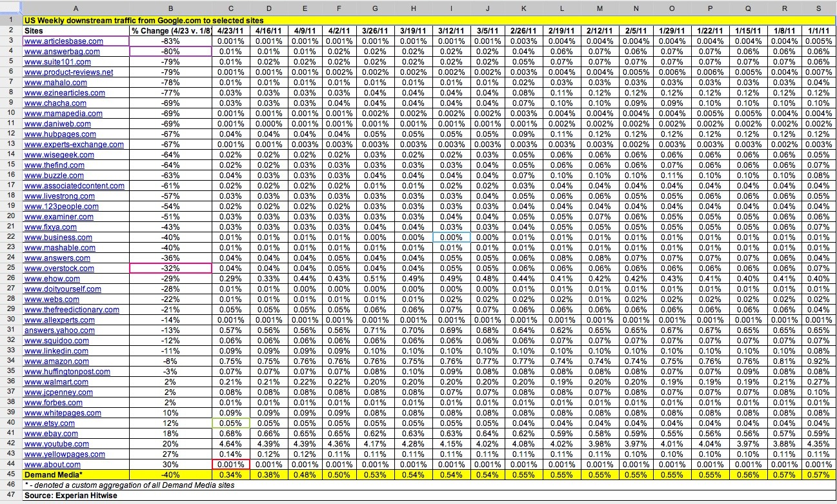Screen dimensions: 837x504
Task: Select the '% Change (4/23 v. 1/8' cell
Action: coord(170,31)
